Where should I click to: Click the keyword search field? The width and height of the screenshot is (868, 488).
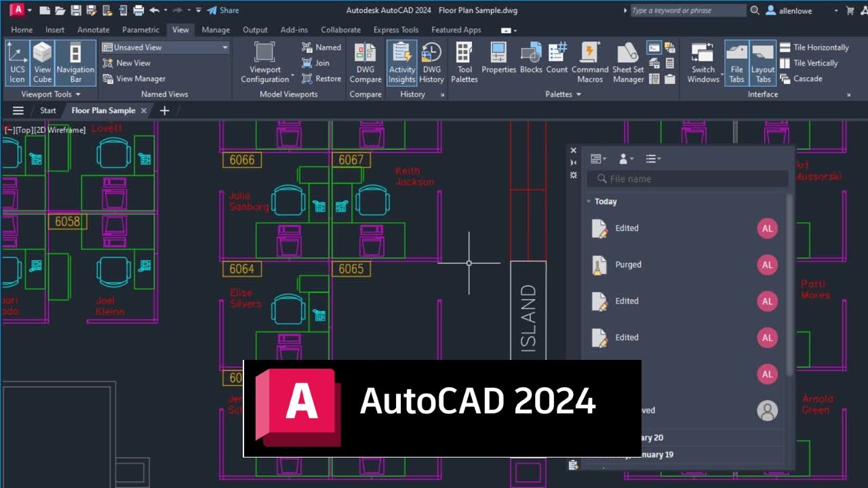687,10
